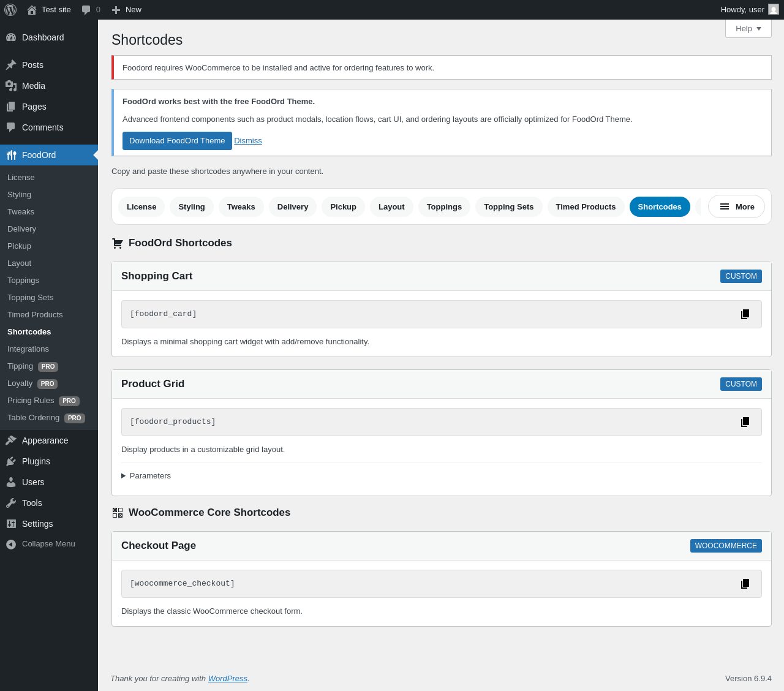The image size is (784, 691).
Task: Switch to the Pickup tab
Action: tap(343, 207)
